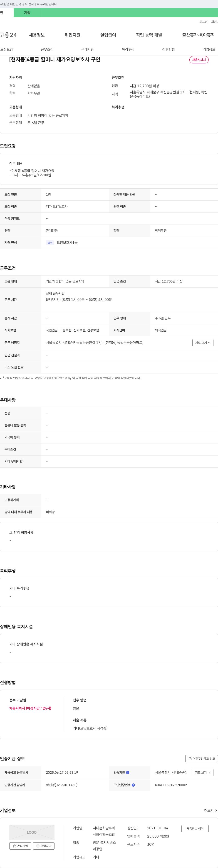Screen dimensions: 218x868
Task: Click the 재가 요양보호사 job type cell
Action: pyautogui.click(x=57, y=207)
